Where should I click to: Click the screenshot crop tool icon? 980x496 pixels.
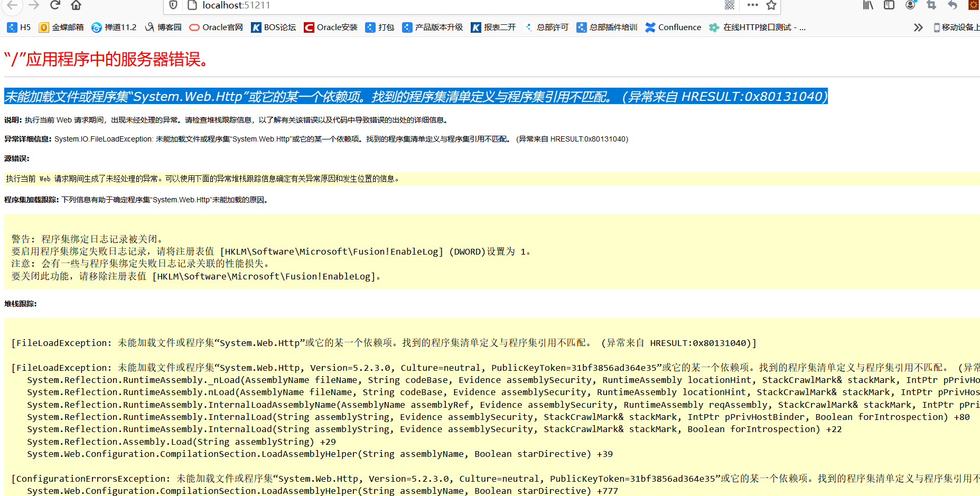point(931,5)
